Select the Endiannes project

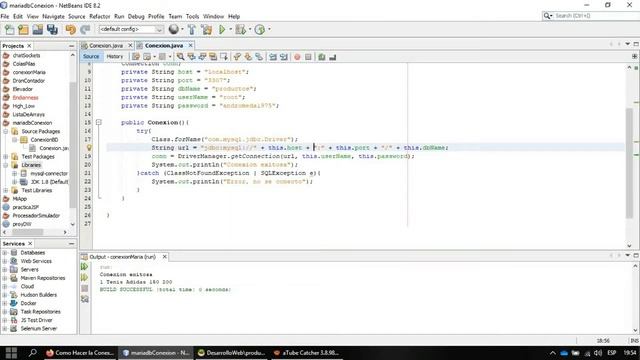pos(25,98)
